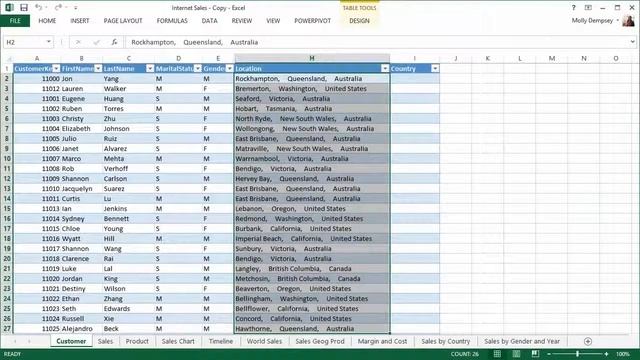
Task: Switch to the VIEW tab
Action: point(273,20)
